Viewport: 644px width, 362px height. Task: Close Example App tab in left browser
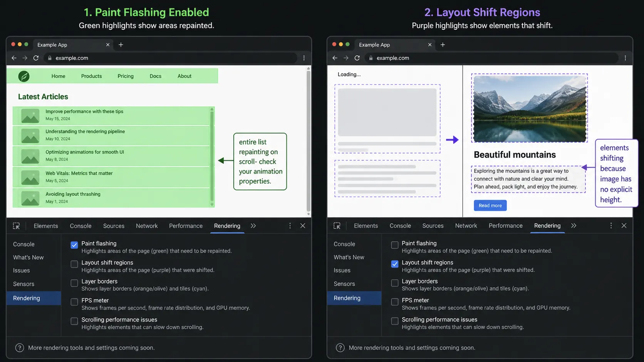[x=108, y=45]
